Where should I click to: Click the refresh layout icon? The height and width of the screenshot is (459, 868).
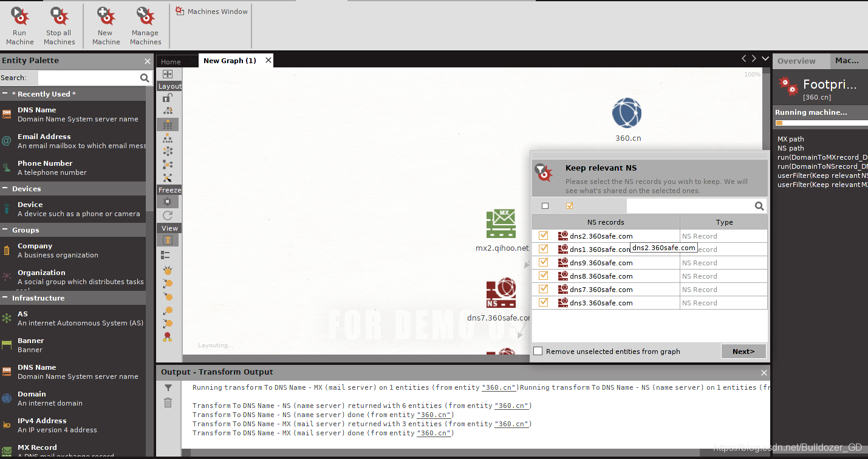point(168,216)
